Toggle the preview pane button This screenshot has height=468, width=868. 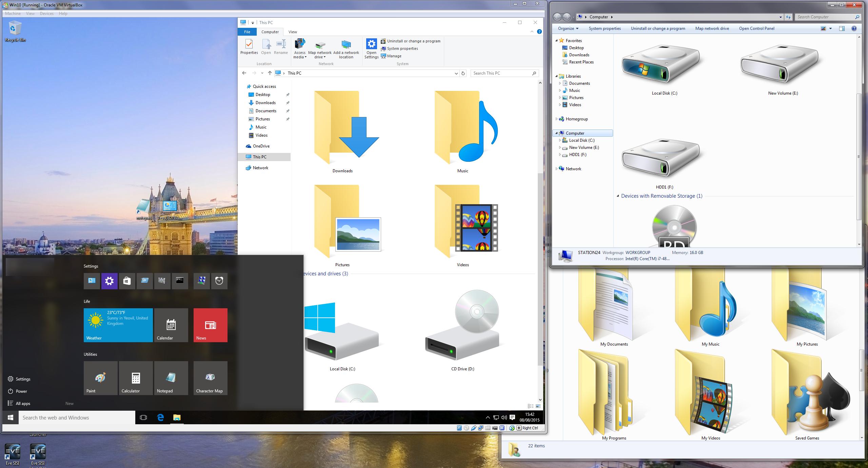[842, 28]
